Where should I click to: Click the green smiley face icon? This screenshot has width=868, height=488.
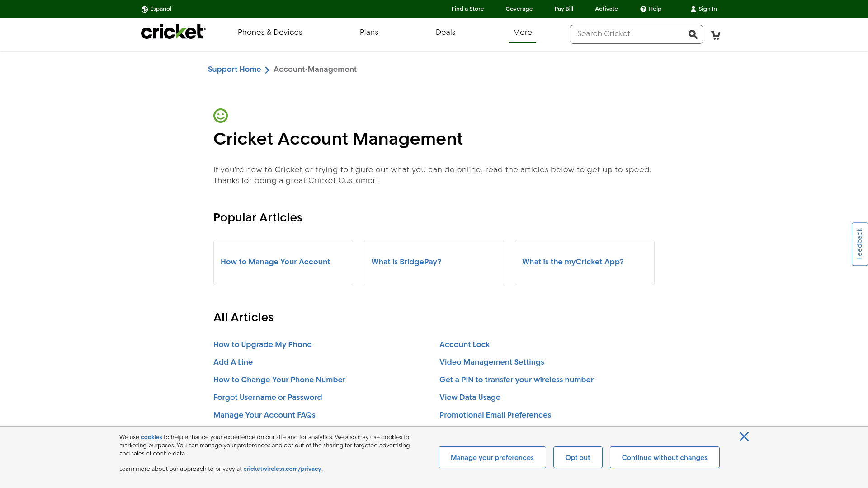(221, 116)
